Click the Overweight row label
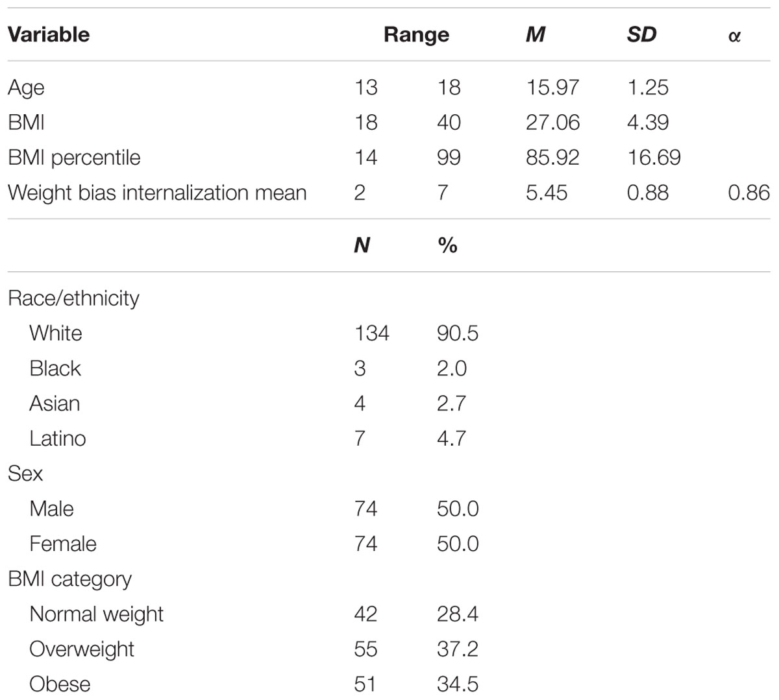 [x=82, y=649]
